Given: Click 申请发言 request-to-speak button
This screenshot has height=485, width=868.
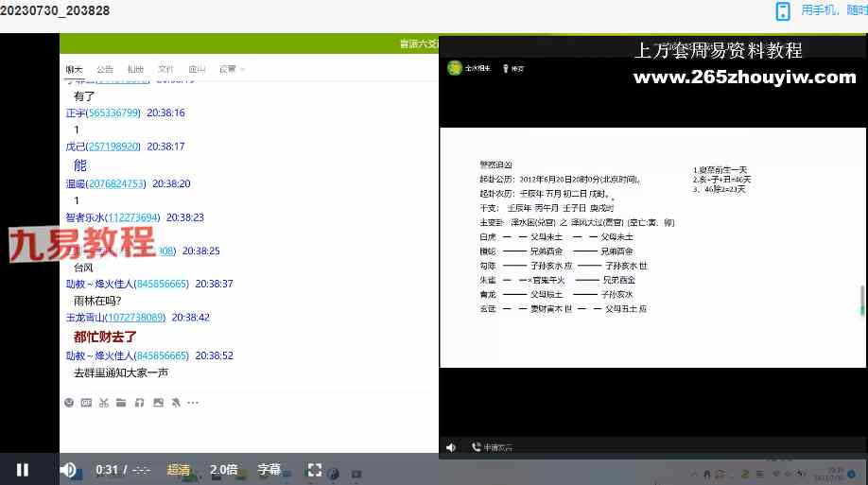Looking at the screenshot, I should (497, 447).
